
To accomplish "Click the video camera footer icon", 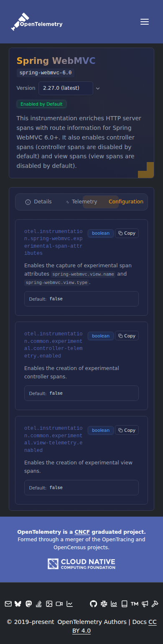I will click(x=59, y=603).
